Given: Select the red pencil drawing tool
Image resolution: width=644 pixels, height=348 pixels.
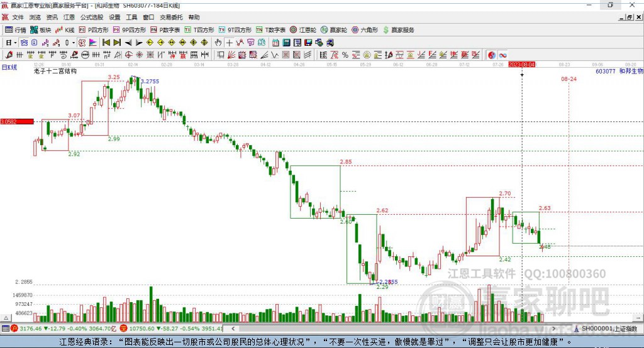Looking at the screenshot, I should pyautogui.click(x=9, y=55).
